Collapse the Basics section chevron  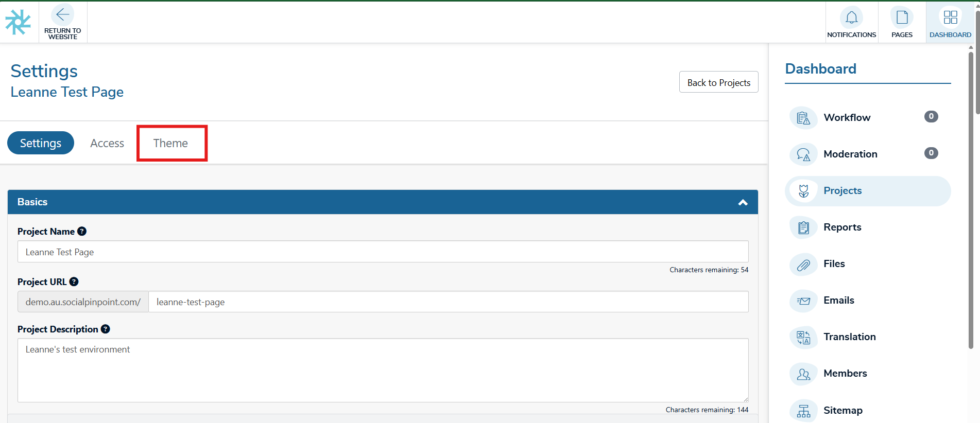(743, 202)
